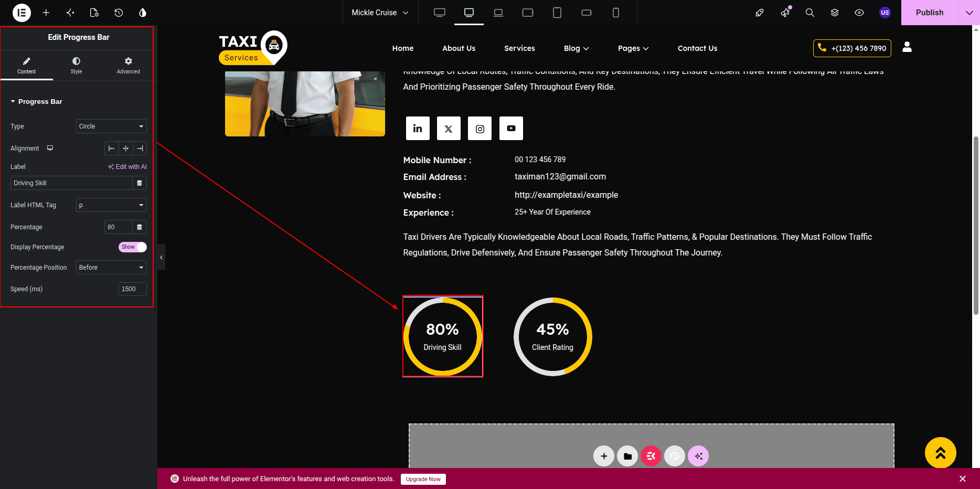Click the Speed (ms) input field
Viewport: 980px width, 489px height.
(x=133, y=289)
